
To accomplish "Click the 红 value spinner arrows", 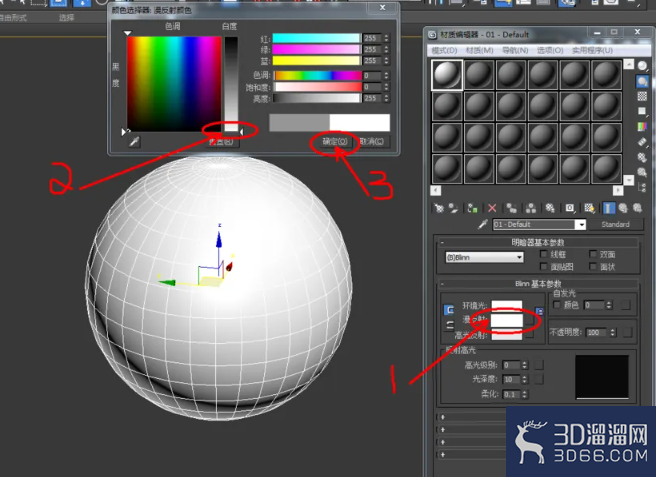I will point(386,38).
